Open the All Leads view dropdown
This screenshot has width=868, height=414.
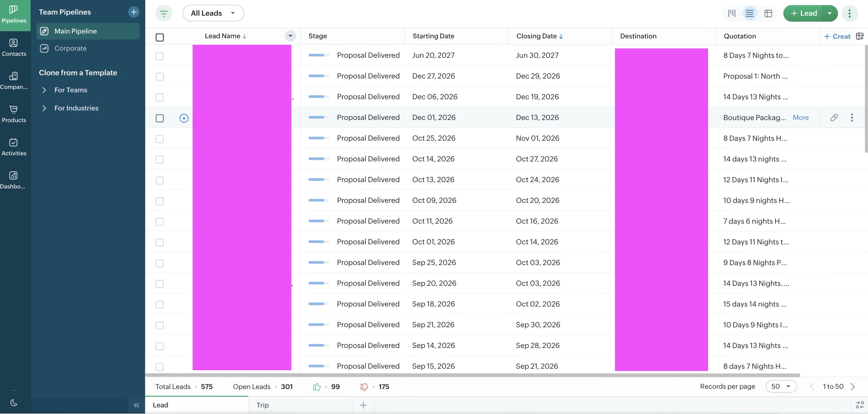pyautogui.click(x=213, y=13)
